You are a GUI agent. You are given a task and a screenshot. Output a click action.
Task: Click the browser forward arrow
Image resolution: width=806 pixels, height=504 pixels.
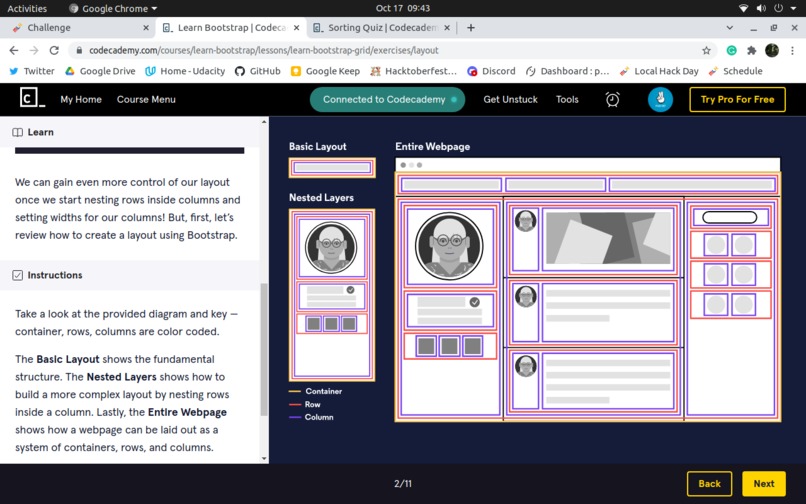(34, 50)
